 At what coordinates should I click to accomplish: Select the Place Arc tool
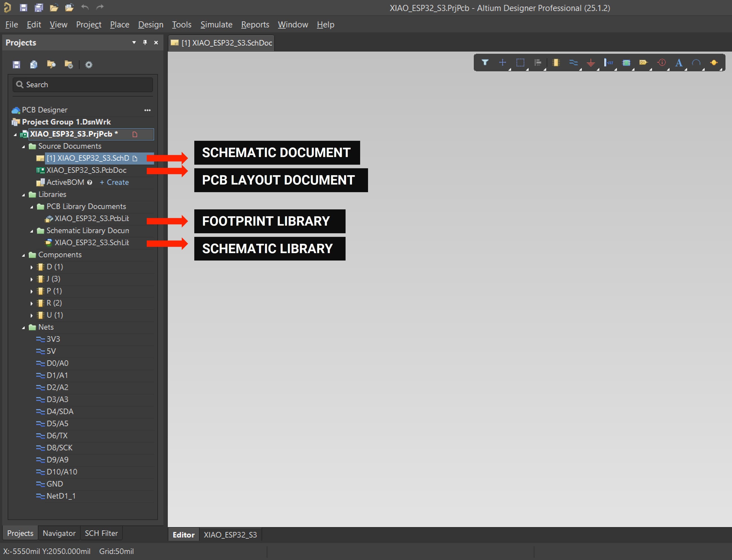click(x=696, y=62)
